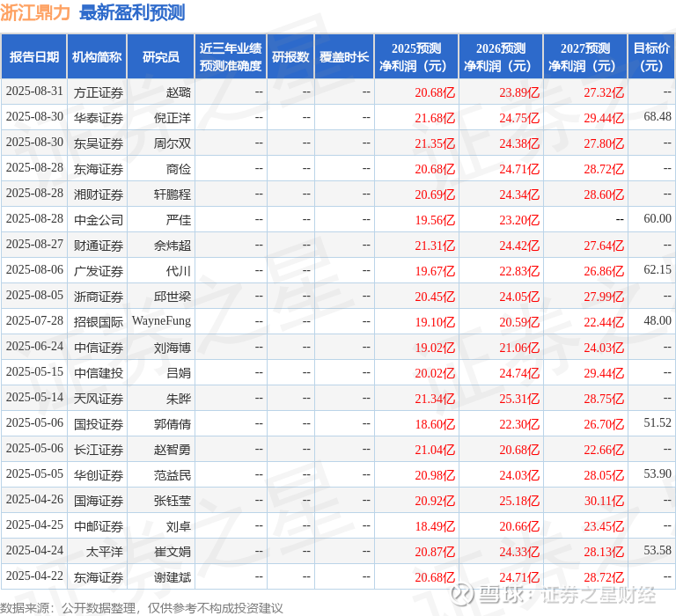Select the 2026预测净利润 column header
This screenshot has height=616, width=676.
click(501, 57)
